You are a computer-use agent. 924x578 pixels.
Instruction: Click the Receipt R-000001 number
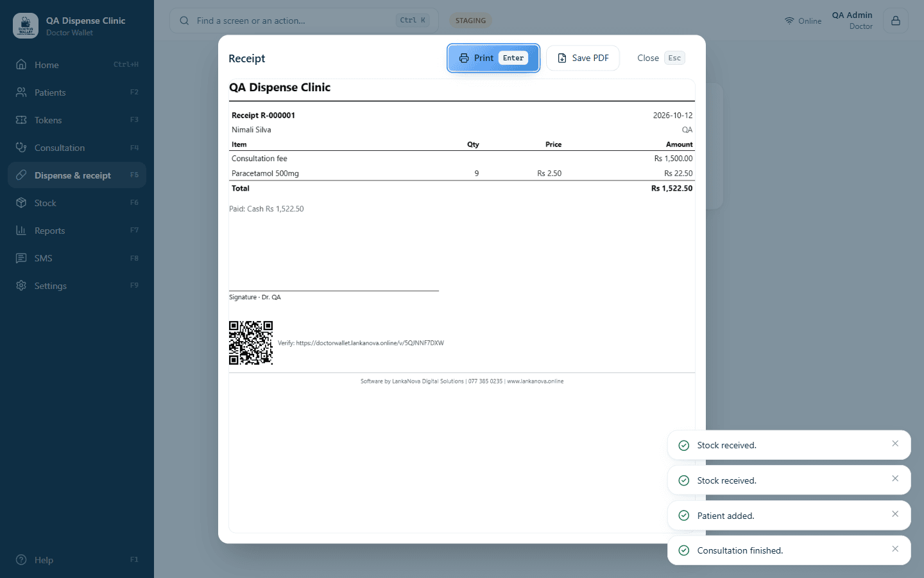click(263, 116)
